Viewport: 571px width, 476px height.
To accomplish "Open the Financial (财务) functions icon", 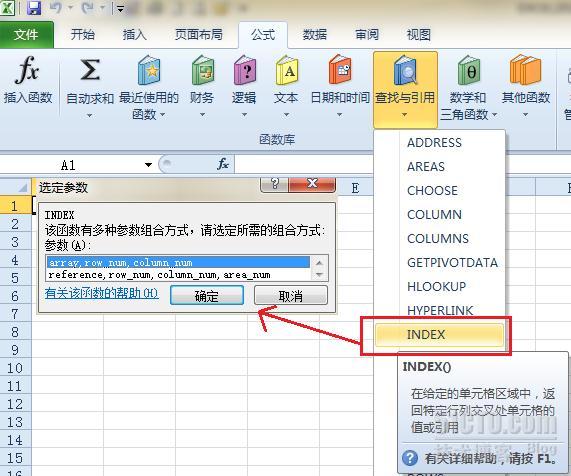I will click(202, 70).
